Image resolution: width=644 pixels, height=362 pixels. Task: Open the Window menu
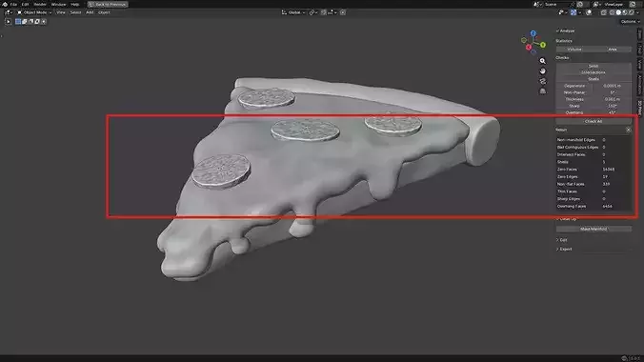pyautogui.click(x=58, y=4)
